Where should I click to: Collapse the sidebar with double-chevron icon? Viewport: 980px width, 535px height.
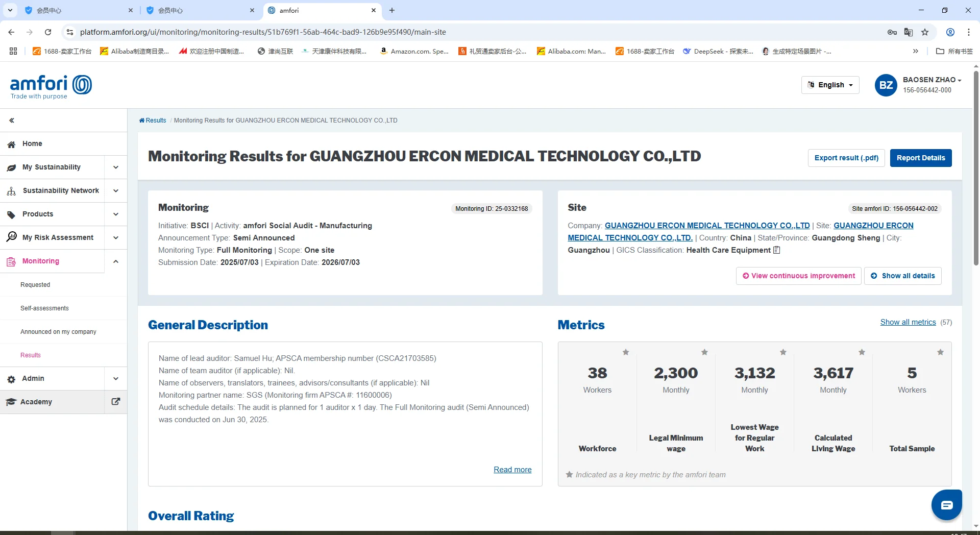[12, 120]
